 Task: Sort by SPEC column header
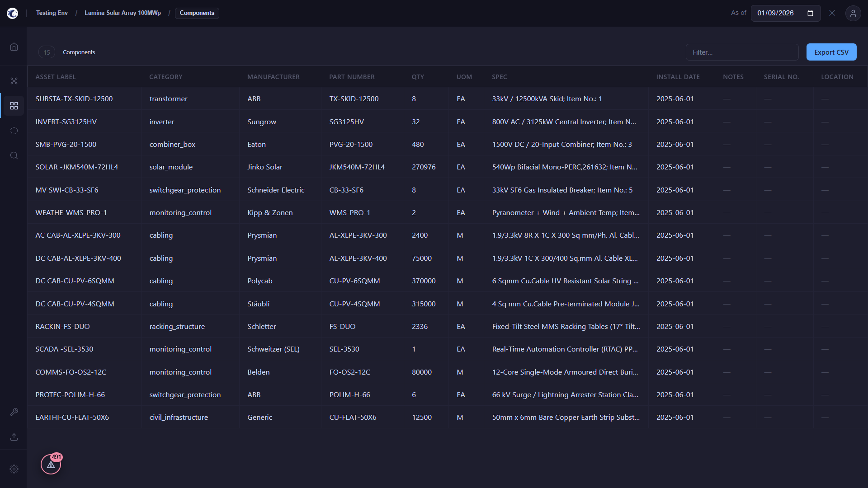coord(500,77)
